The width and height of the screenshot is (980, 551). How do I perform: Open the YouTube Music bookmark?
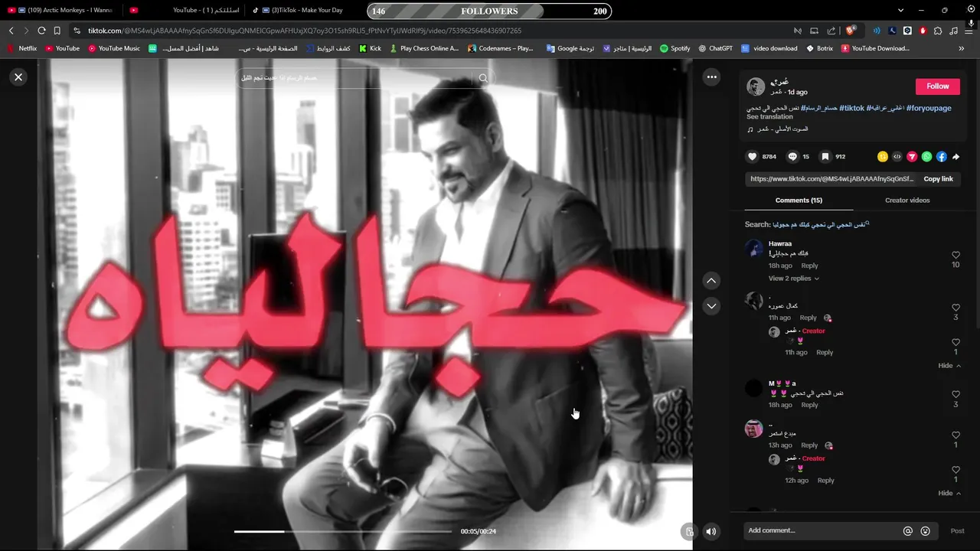pyautogui.click(x=114, y=48)
